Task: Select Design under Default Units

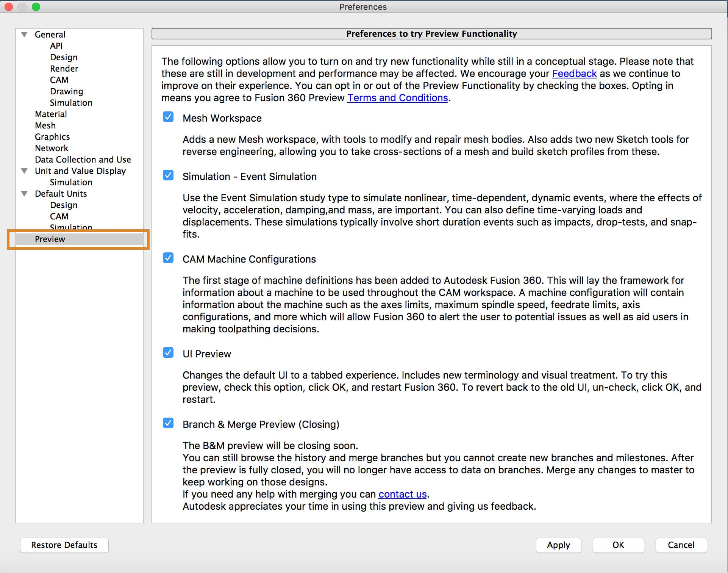Action: coord(64,205)
